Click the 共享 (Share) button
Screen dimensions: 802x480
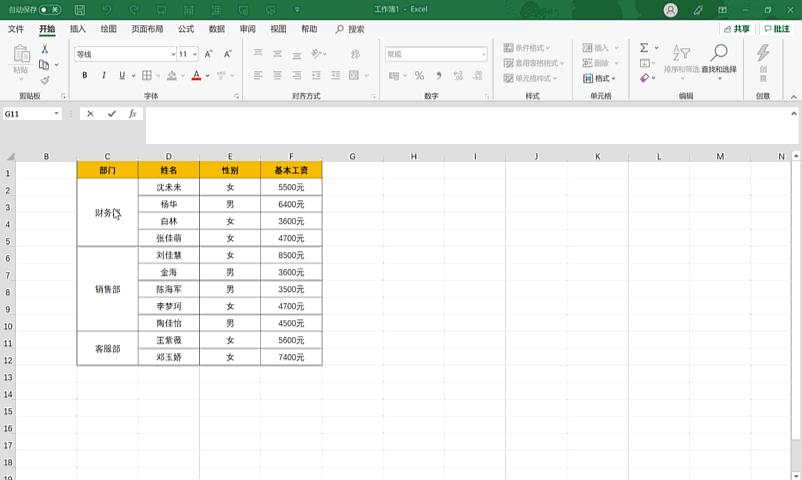tap(736, 29)
